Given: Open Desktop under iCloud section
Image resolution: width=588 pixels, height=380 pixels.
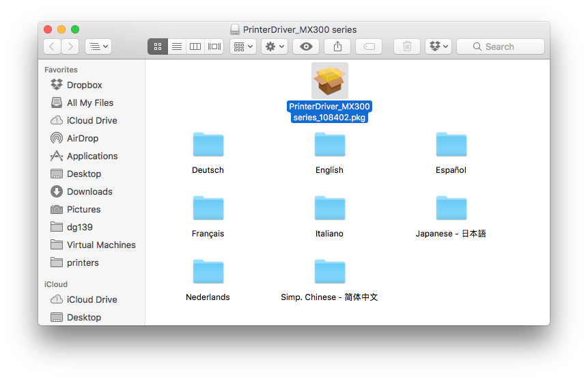Looking at the screenshot, I should point(92,317).
